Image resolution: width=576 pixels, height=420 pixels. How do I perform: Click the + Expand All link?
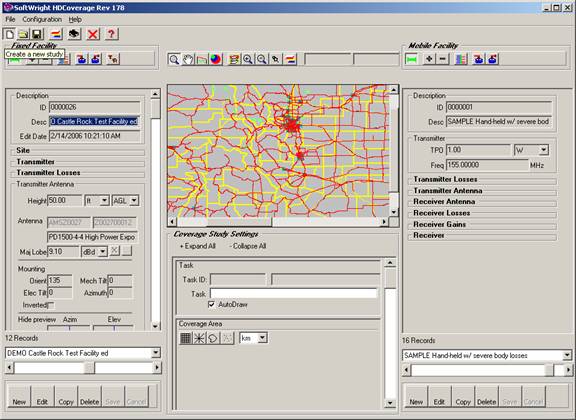pyautogui.click(x=198, y=246)
